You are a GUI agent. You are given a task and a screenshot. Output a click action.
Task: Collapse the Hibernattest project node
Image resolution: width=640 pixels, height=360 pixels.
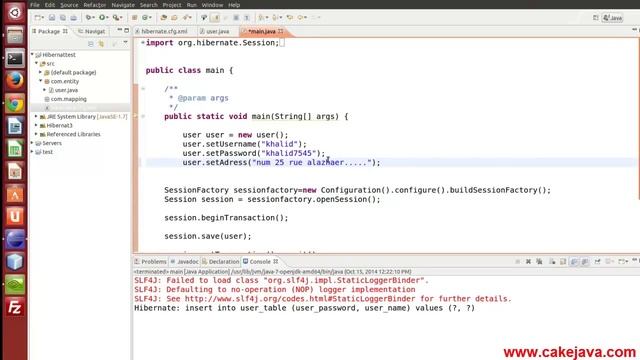32,54
